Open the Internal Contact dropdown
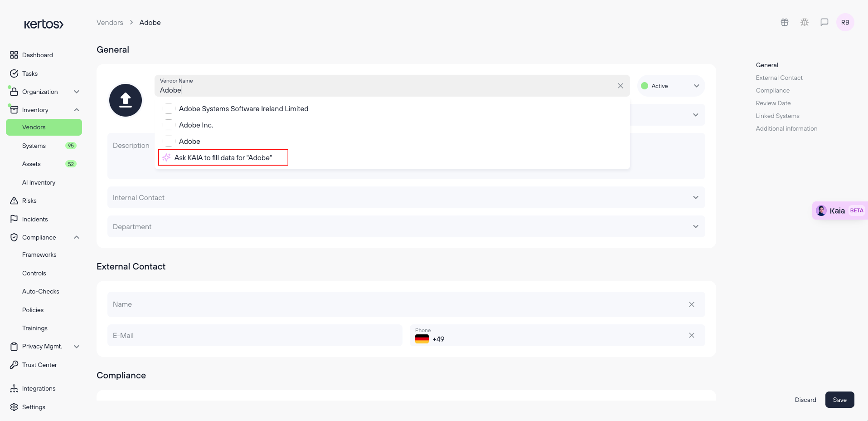868x421 pixels. [406, 197]
